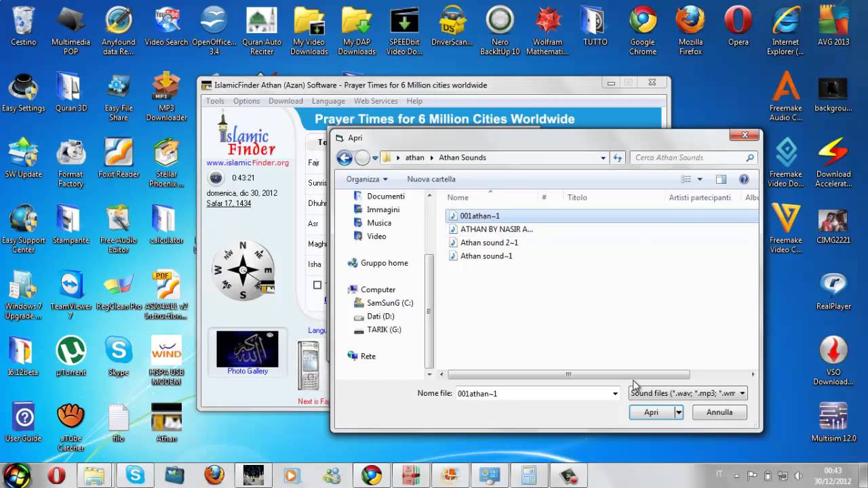Open Video library in sidebar
This screenshot has width=868, height=488.
coord(376,237)
